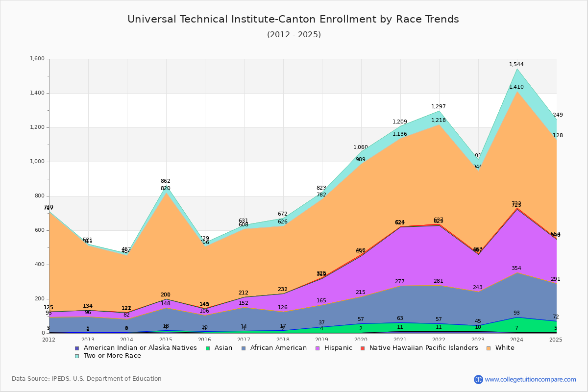Click the 1,000 y-axis label
Image resolution: width=588 pixels, height=392 pixels.
point(37,162)
